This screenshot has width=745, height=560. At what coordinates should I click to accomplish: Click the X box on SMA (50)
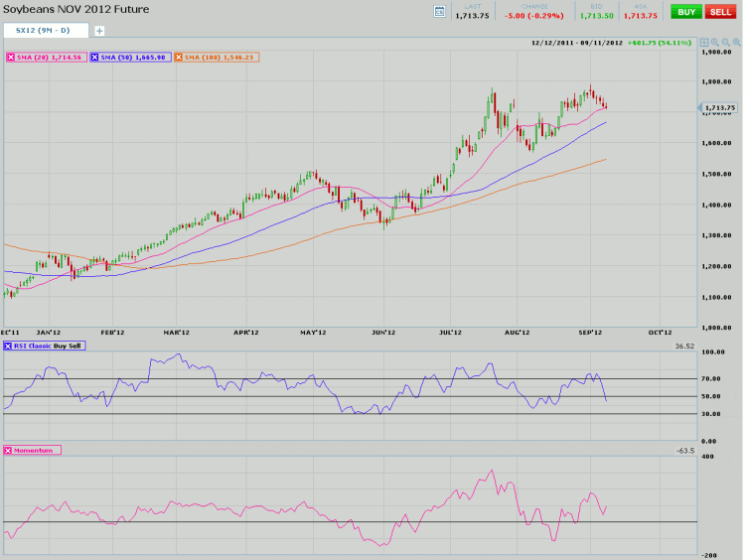coord(95,58)
